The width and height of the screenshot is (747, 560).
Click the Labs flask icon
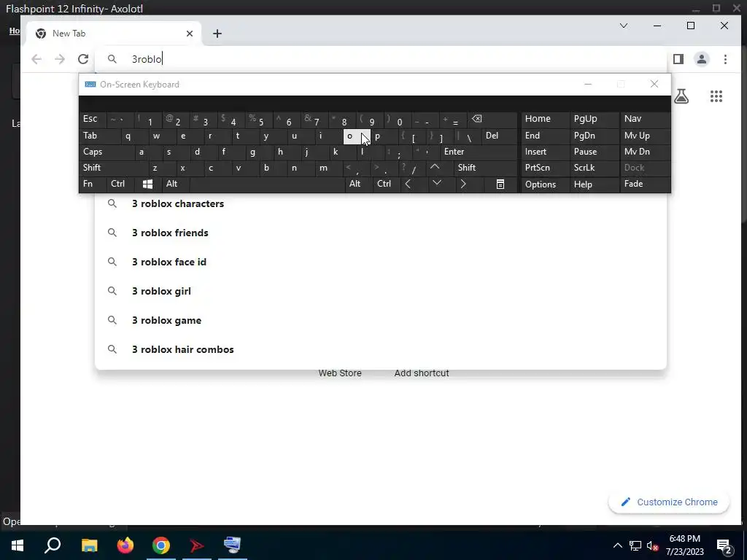point(681,96)
